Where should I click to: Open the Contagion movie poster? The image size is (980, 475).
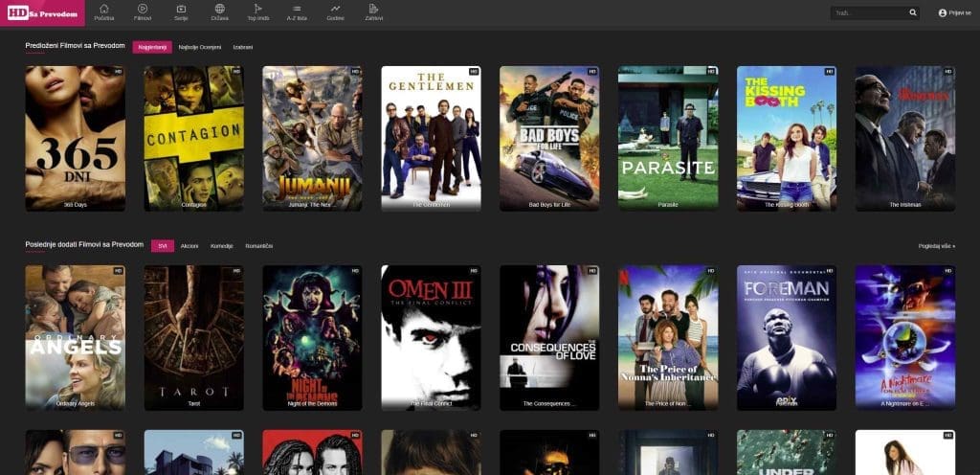click(x=193, y=139)
